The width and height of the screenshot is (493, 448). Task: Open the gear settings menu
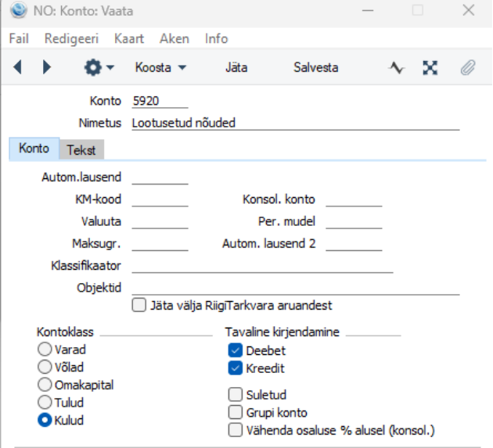click(93, 67)
